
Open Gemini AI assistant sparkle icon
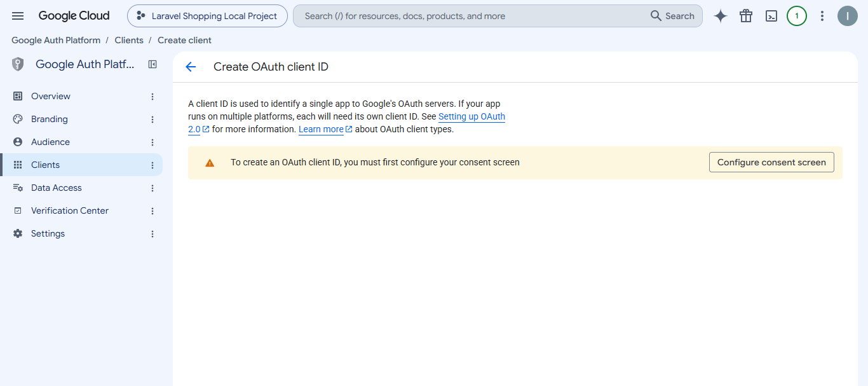[721, 16]
